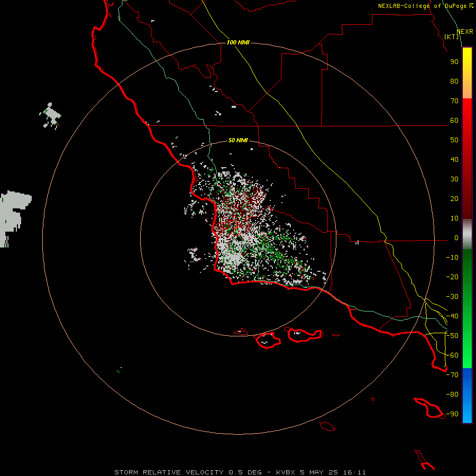
Task: Click the 0 value on velocity scale
Action: [456, 237]
